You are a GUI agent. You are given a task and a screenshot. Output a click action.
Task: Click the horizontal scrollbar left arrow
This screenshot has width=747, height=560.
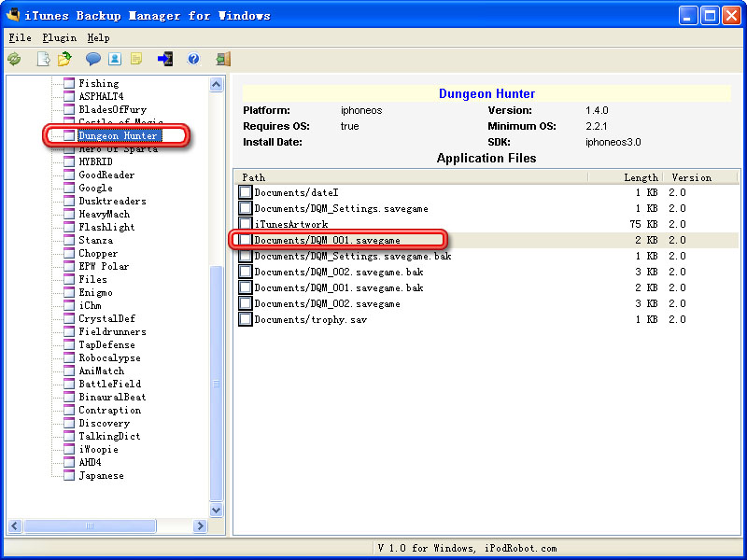point(14,525)
